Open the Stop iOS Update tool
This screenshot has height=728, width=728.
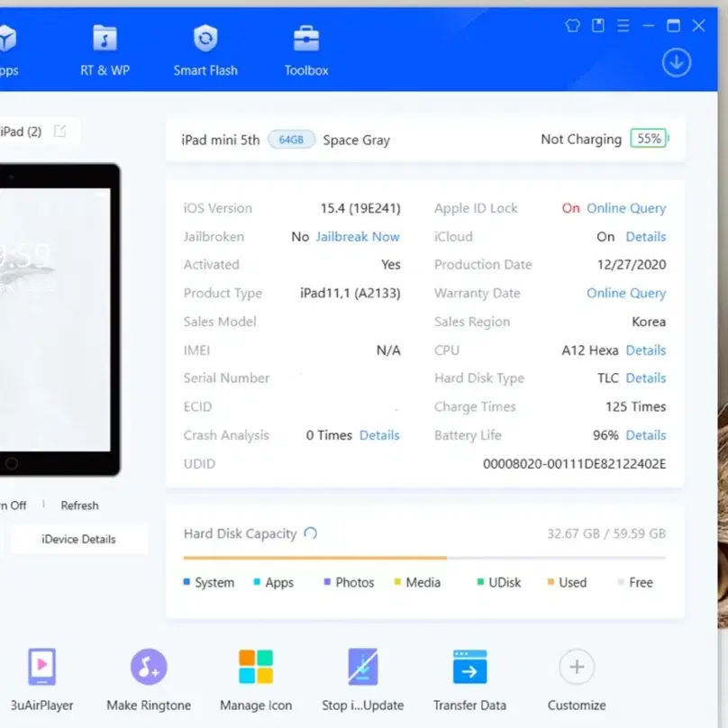362,680
